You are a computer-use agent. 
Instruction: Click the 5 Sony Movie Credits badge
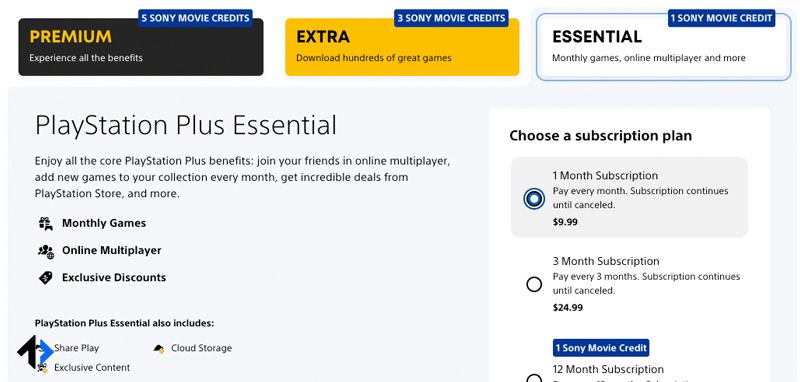(x=195, y=18)
